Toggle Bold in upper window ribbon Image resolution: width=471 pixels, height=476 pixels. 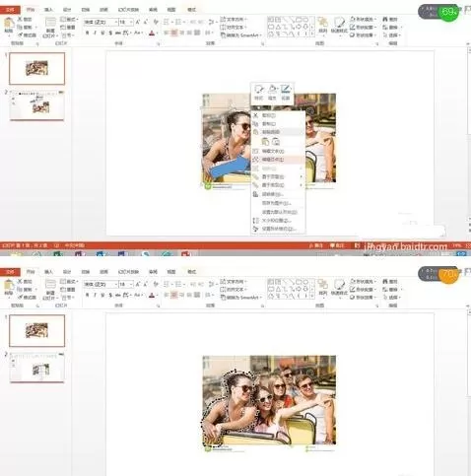[87, 33]
